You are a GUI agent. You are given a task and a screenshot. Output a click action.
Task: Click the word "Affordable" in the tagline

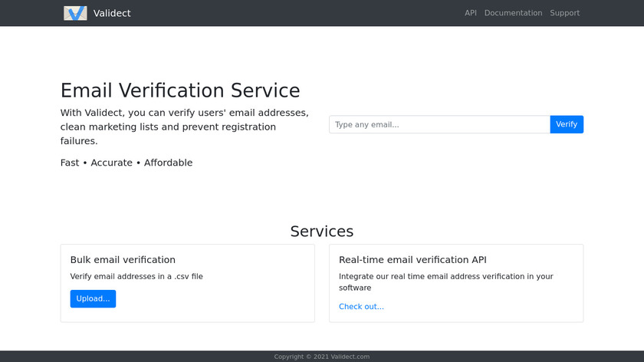point(168,163)
